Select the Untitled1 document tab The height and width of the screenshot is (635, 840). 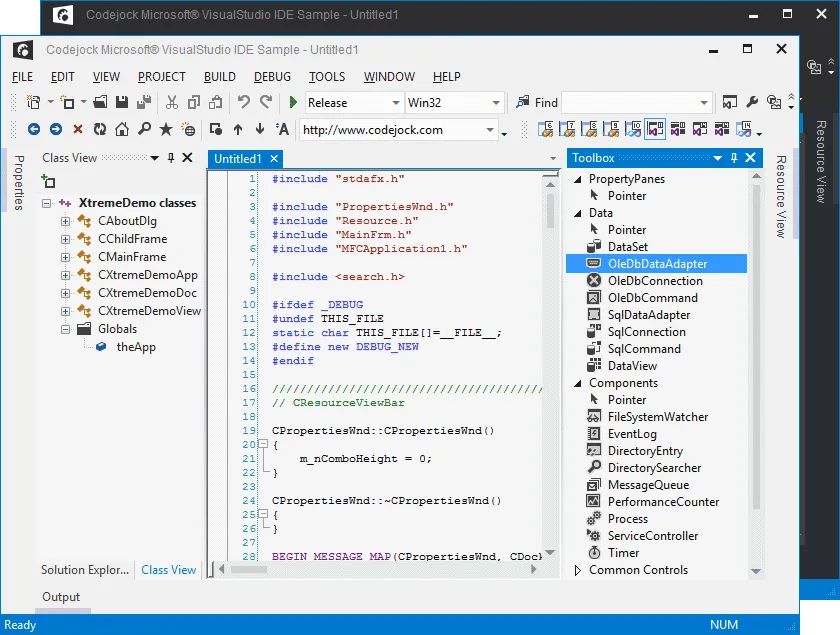[237, 159]
